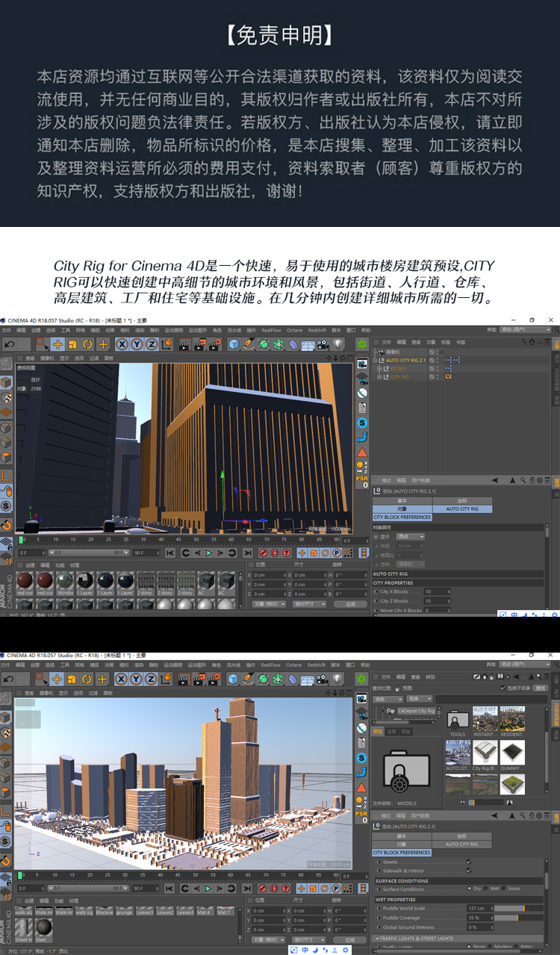560x955 pixels.
Task: Open the 标签 menu in the object manager
Action: (446, 342)
